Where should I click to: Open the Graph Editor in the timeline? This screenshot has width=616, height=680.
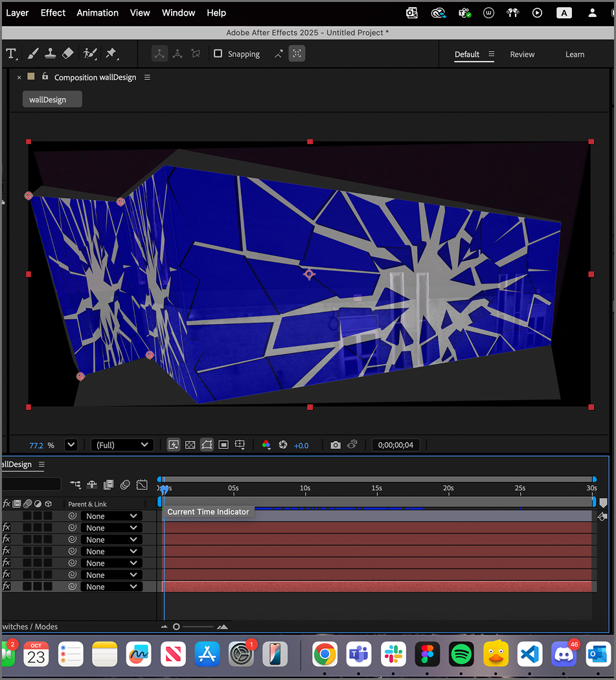click(142, 484)
